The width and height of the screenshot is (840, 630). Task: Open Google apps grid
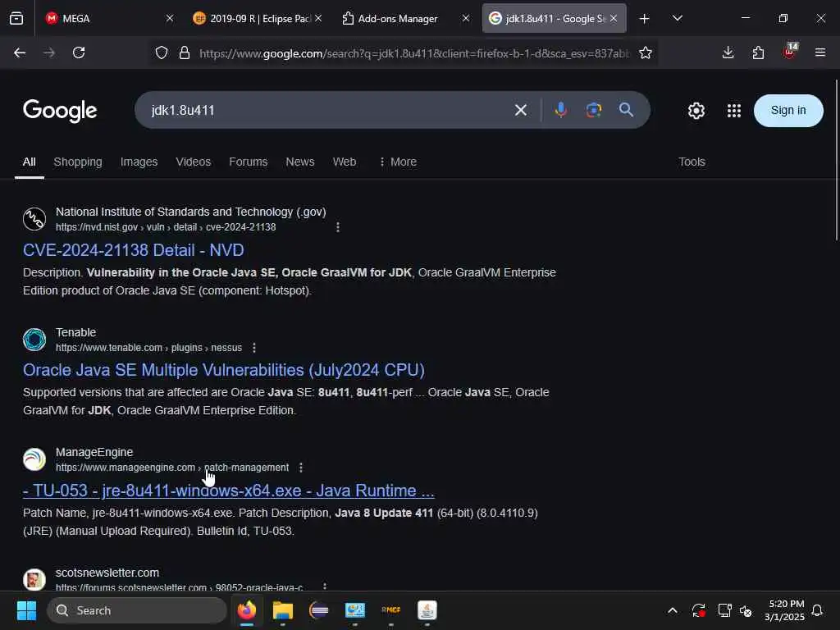coord(733,111)
